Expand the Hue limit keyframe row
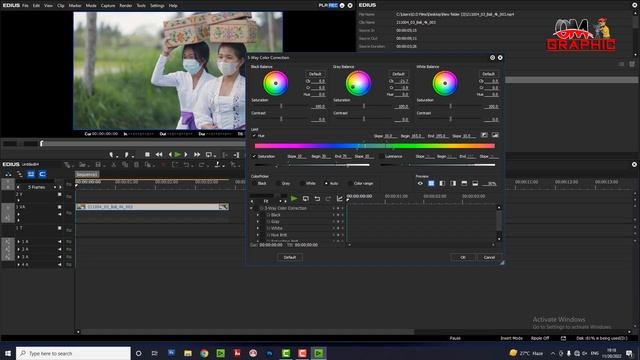The image size is (640, 360). 258,235
